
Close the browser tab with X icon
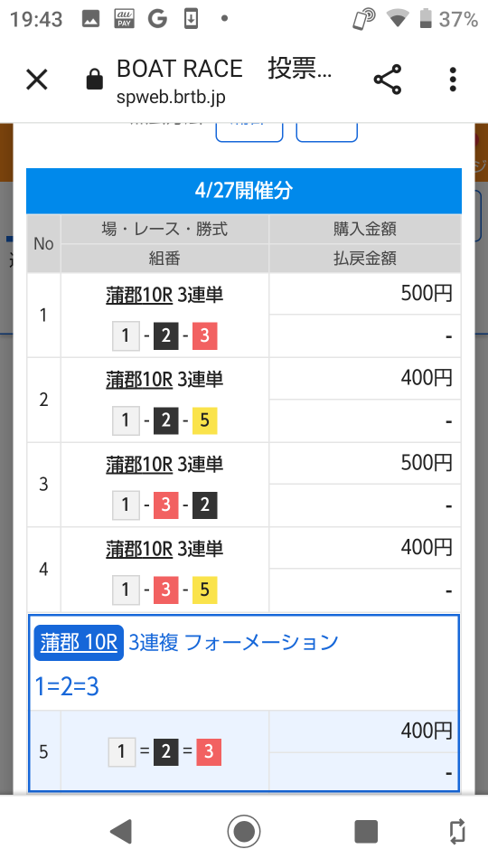(37, 80)
